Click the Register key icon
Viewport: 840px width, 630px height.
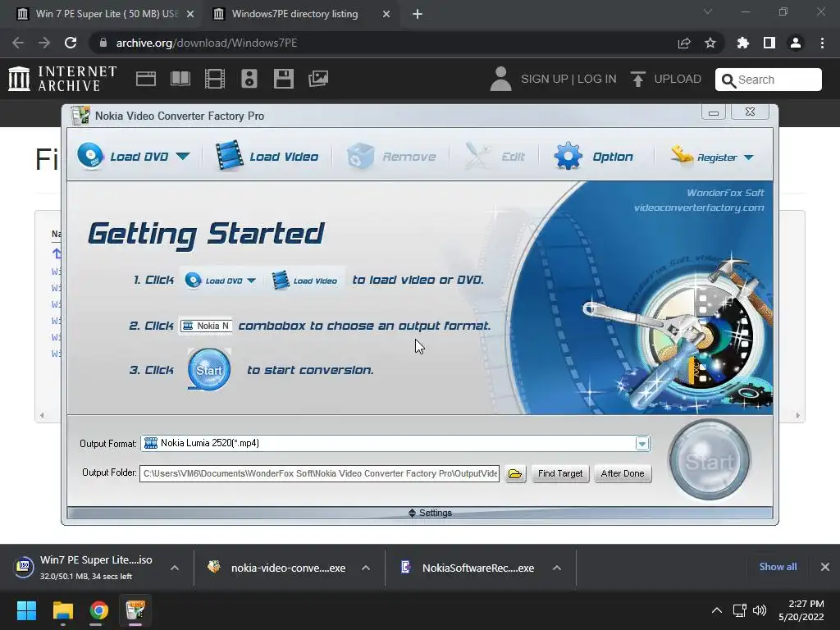click(682, 155)
